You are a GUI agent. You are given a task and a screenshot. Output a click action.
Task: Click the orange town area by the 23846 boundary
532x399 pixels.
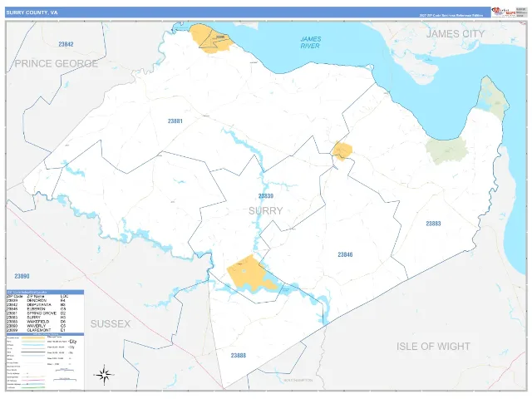[342, 151]
